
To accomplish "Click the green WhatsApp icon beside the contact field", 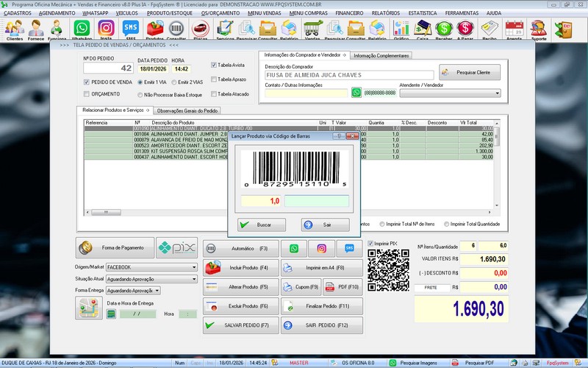I will tap(356, 93).
